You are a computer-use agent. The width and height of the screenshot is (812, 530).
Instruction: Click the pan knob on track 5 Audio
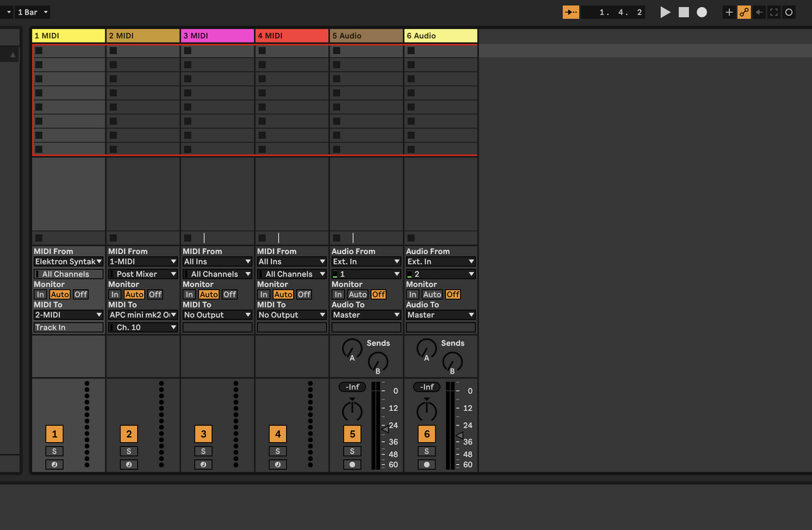click(x=352, y=410)
